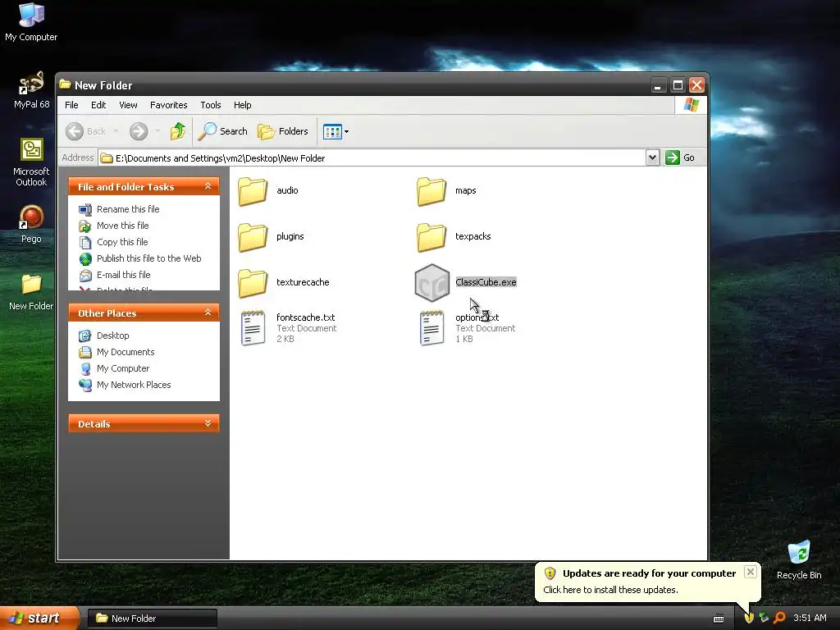Select the texturecache folder icon
This screenshot has width=840, height=630.
click(x=253, y=283)
